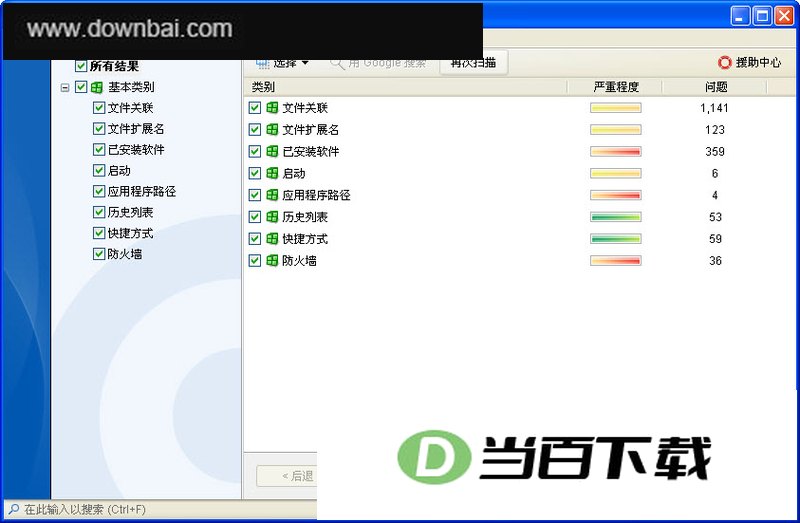Select 所有结果 label in left tree

[x=114, y=66]
